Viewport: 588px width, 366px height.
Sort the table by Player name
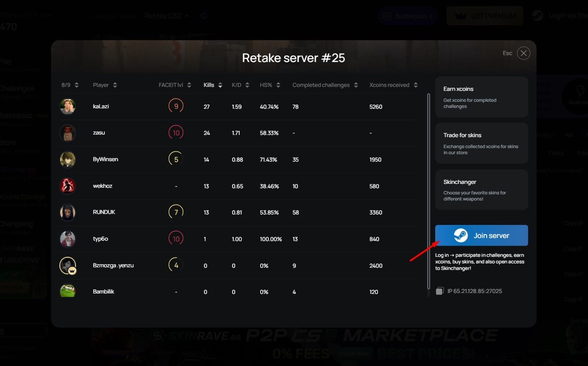tap(105, 85)
